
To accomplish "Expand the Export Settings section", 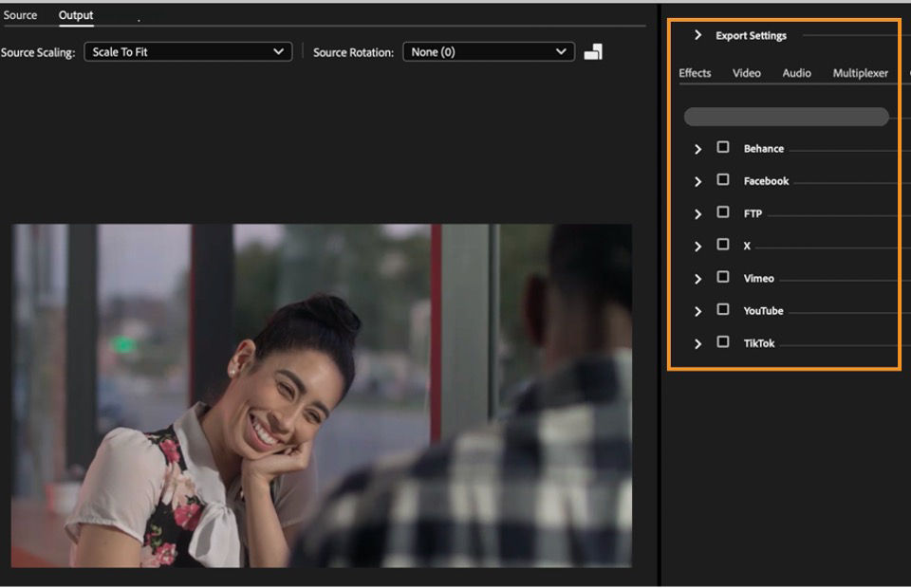I will click(697, 35).
